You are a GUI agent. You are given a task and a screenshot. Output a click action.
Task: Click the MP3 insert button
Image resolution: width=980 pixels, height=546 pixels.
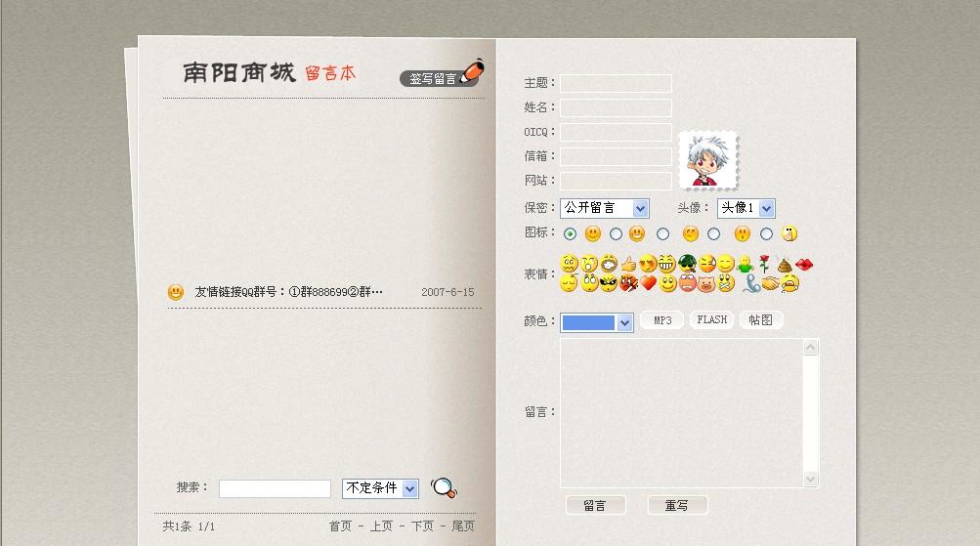pos(662,320)
